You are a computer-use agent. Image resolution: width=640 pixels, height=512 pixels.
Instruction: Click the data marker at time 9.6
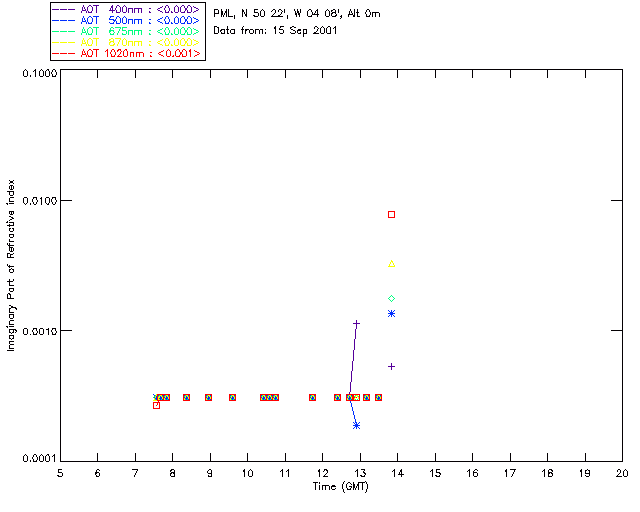click(232, 397)
